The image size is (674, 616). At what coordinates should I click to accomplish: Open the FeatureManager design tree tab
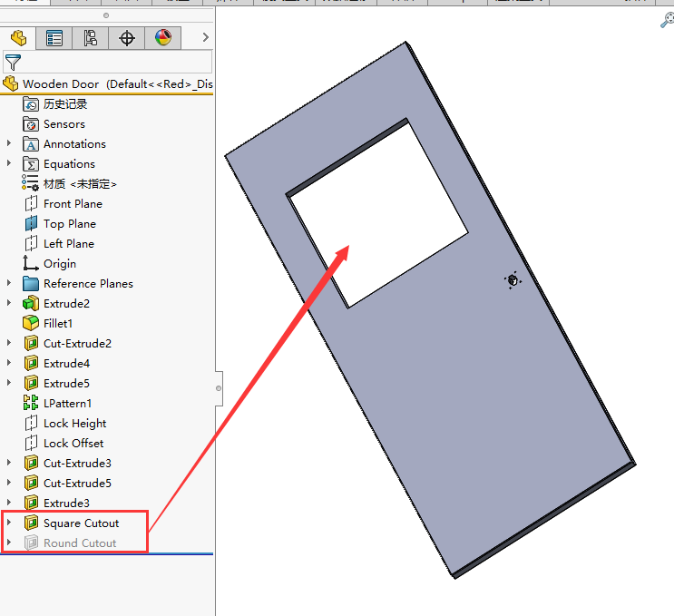[x=18, y=37]
